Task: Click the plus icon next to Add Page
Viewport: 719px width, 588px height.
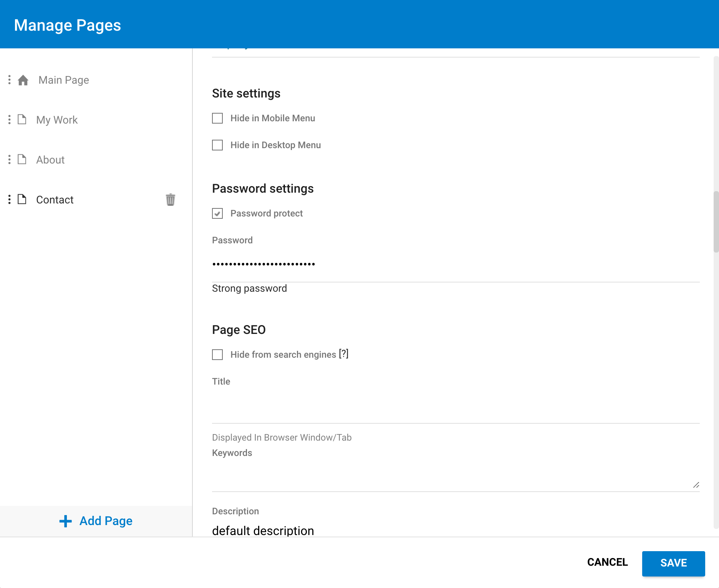Action: pos(66,521)
